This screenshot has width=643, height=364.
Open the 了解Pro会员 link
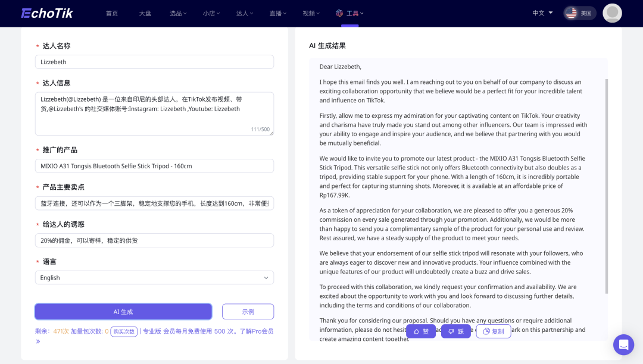[256, 331]
